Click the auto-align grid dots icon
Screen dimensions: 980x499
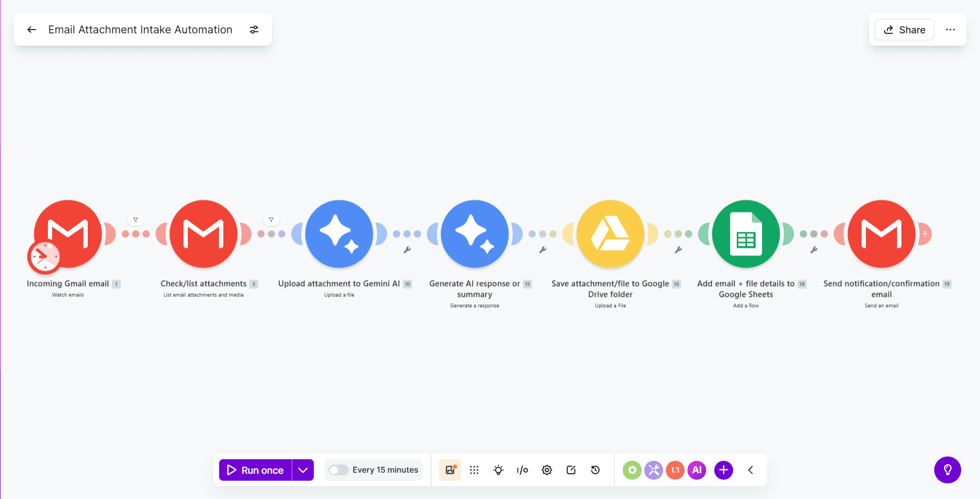coord(474,470)
